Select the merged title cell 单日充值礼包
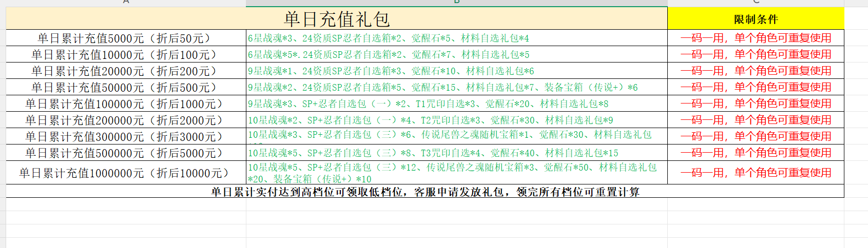Image resolution: width=868 pixels, height=248 pixels. coord(336,19)
